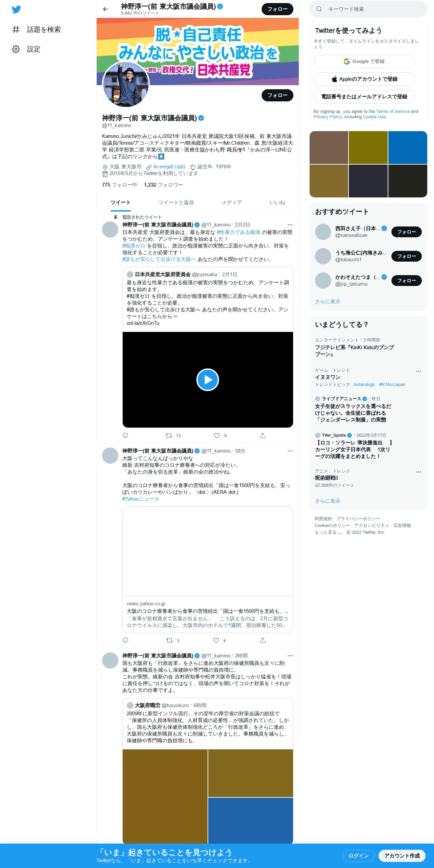Open Terms of Service link

point(393,112)
